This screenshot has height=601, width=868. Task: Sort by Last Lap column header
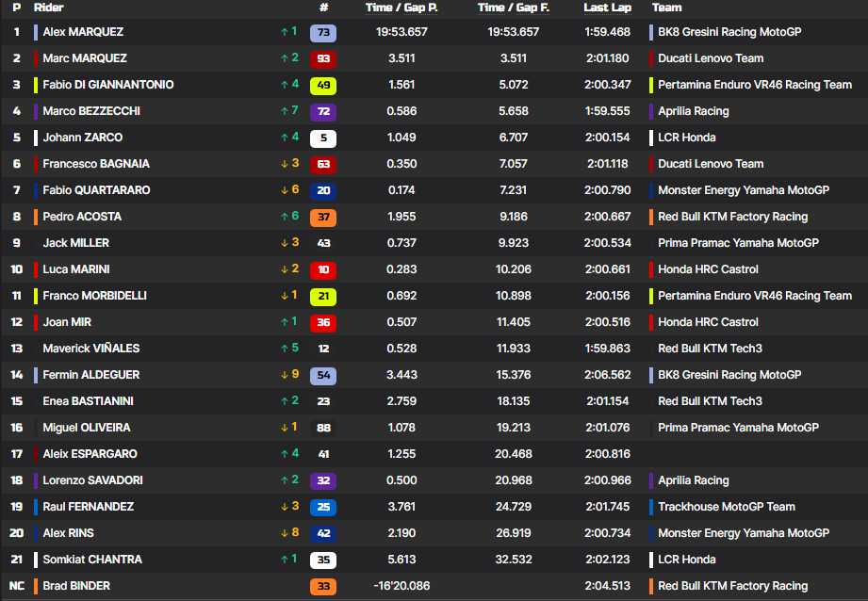click(607, 8)
